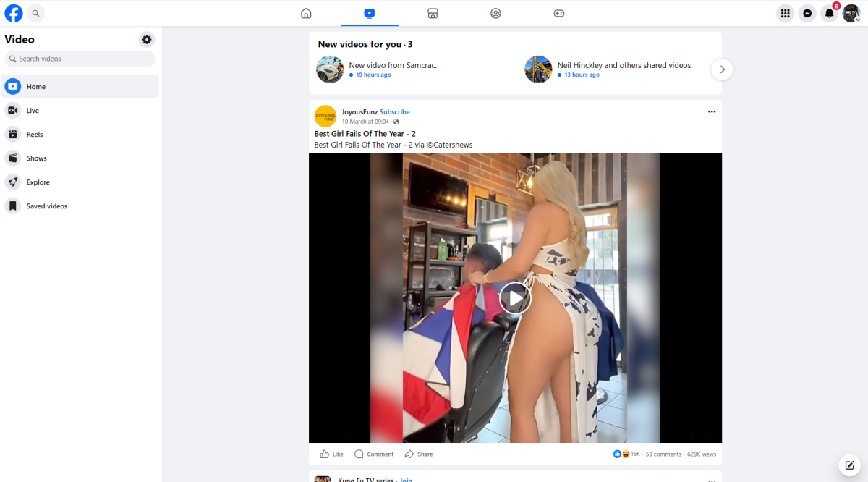Show next new videos with arrow
Screen dimensions: 868x482
pyautogui.click(x=722, y=69)
